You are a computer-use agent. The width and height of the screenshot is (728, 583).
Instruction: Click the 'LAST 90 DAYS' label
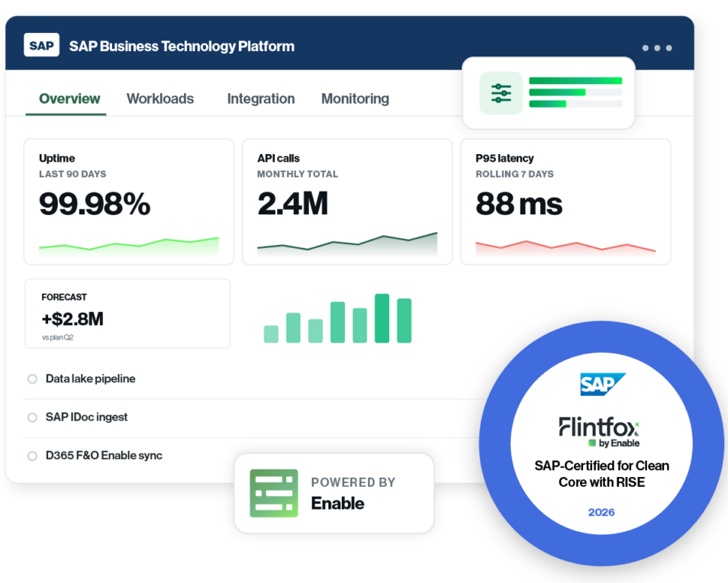tap(72, 174)
